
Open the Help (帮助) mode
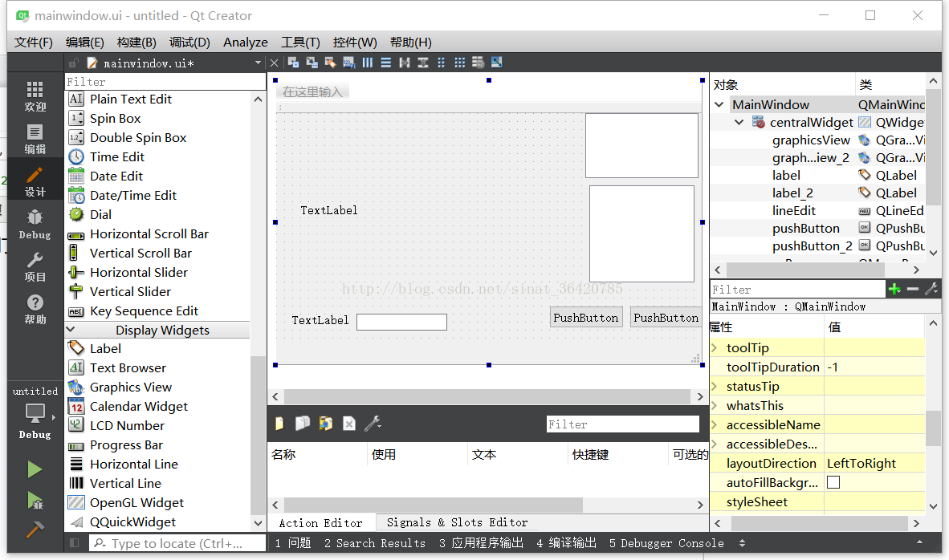35,309
